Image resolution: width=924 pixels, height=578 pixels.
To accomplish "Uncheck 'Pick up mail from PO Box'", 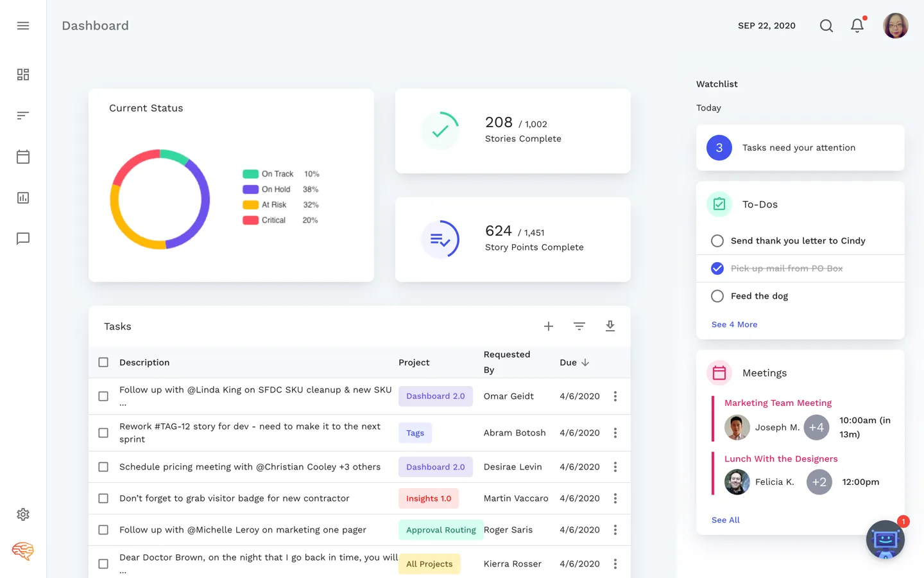I will (717, 268).
